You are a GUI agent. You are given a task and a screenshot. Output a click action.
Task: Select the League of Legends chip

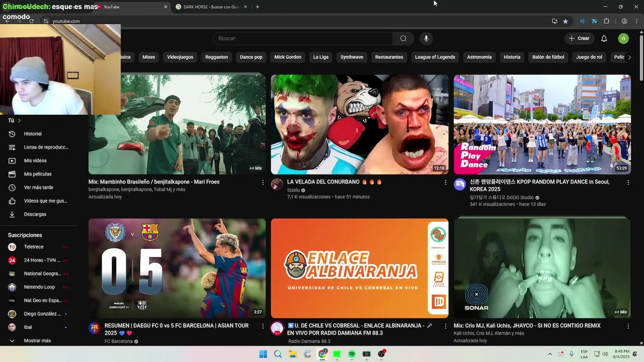[x=435, y=57]
